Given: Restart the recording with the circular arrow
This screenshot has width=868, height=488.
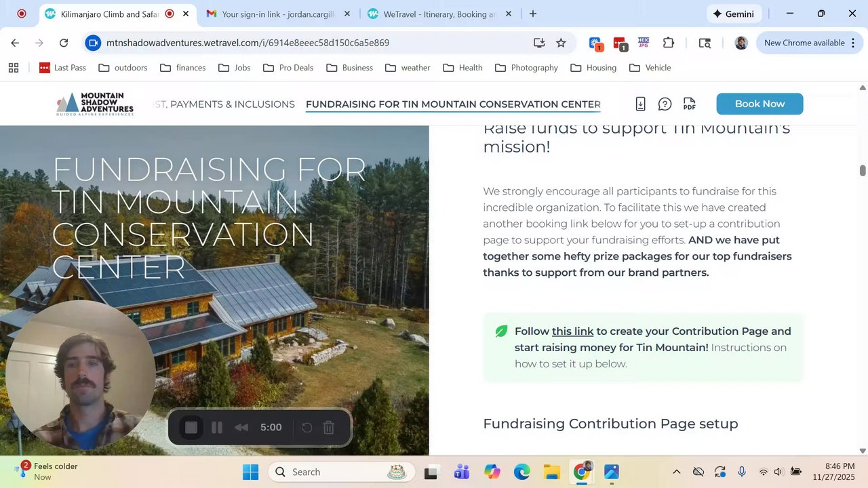Looking at the screenshot, I should point(307,428).
